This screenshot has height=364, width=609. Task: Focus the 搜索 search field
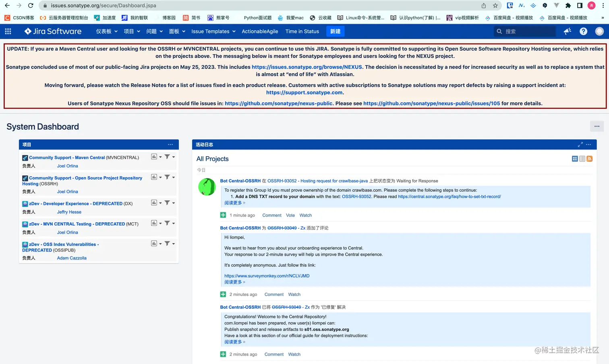coord(525,31)
